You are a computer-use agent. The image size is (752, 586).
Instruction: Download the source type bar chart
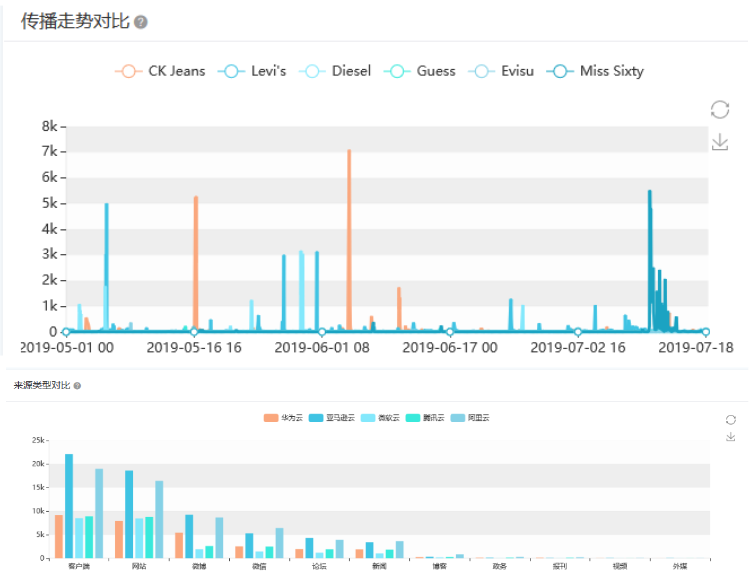click(x=730, y=437)
